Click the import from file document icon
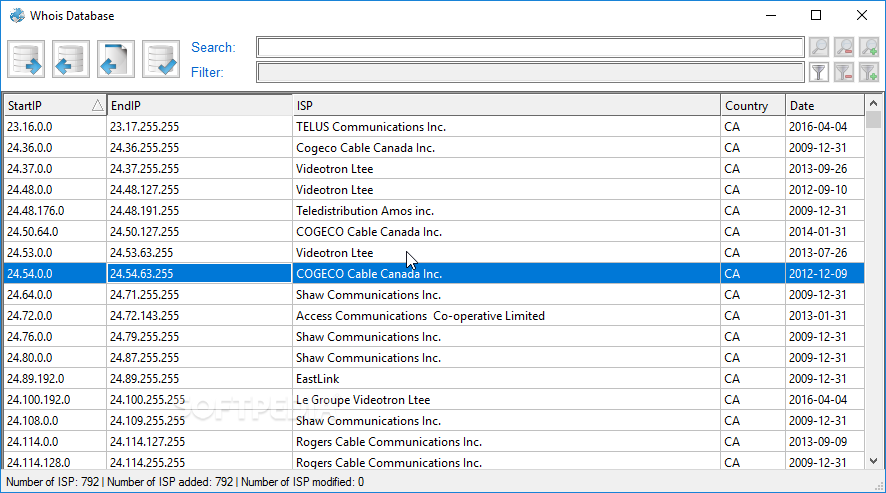Screen dimensions: 886x493 click(x=116, y=59)
